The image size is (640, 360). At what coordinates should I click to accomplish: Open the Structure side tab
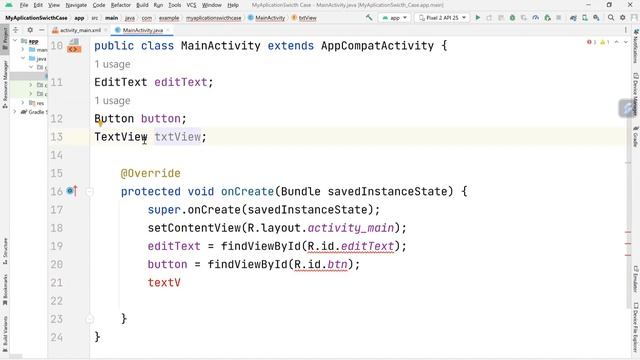5,251
